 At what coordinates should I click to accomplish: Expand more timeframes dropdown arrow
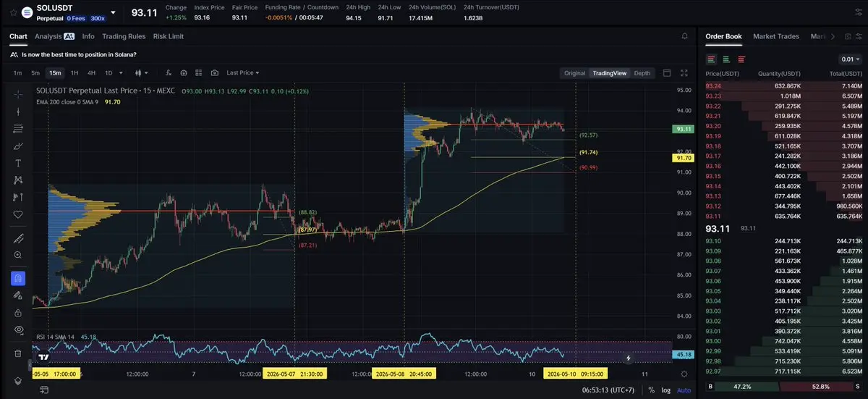pos(120,73)
